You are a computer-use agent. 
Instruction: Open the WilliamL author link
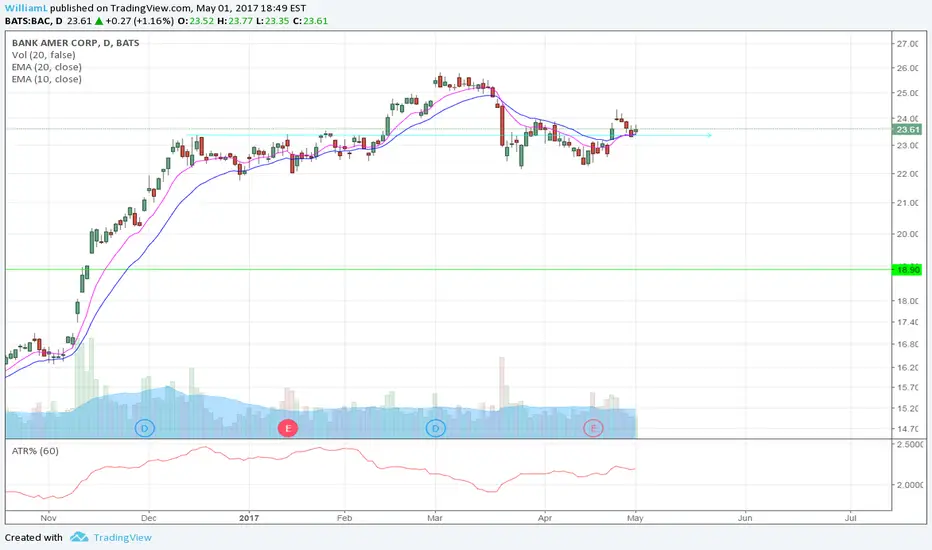click(x=26, y=8)
